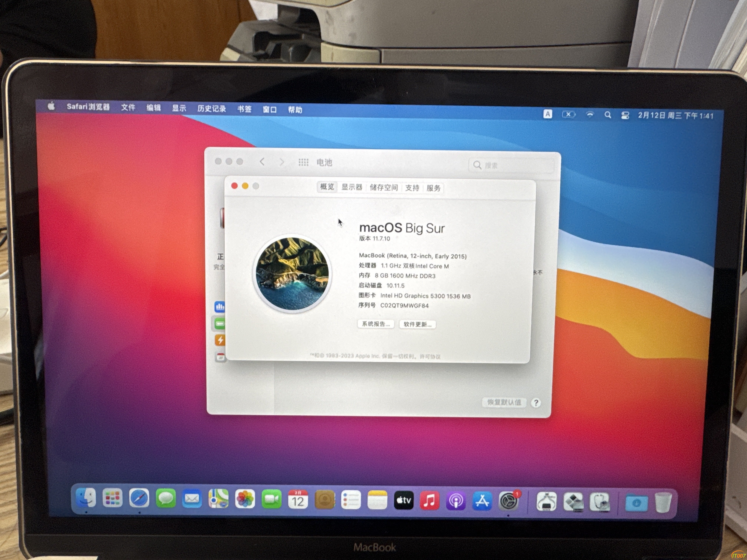Open Wi-Fi menu bar icon
Image resolution: width=747 pixels, height=560 pixels.
click(x=590, y=115)
